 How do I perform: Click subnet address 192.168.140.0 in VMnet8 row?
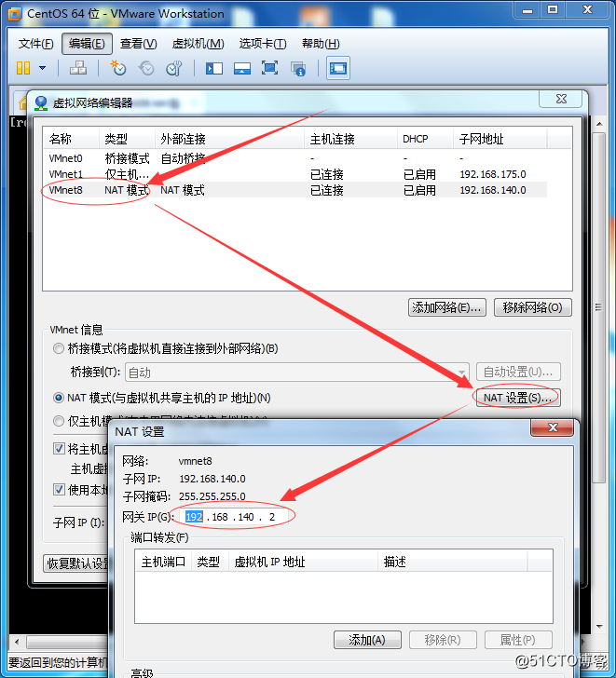(493, 190)
